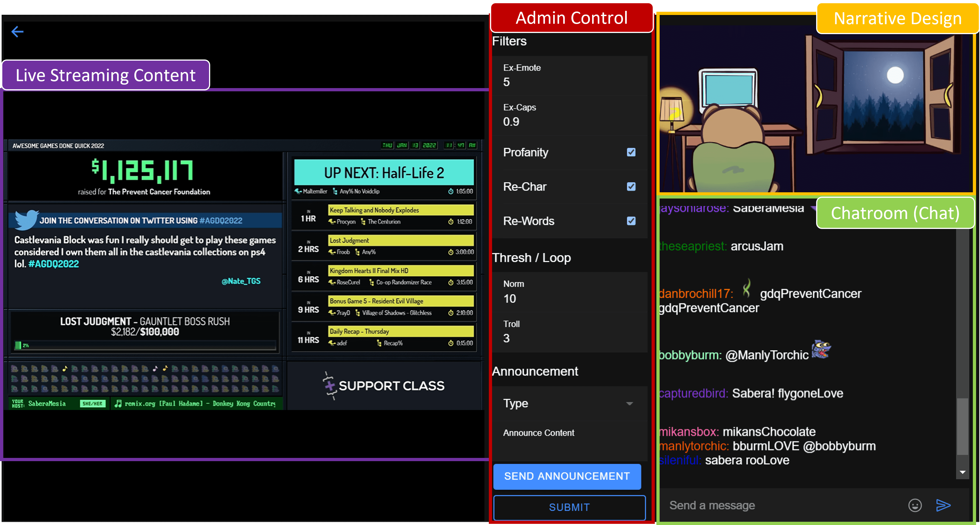Click the SaberaMesia host name

[x=47, y=403]
